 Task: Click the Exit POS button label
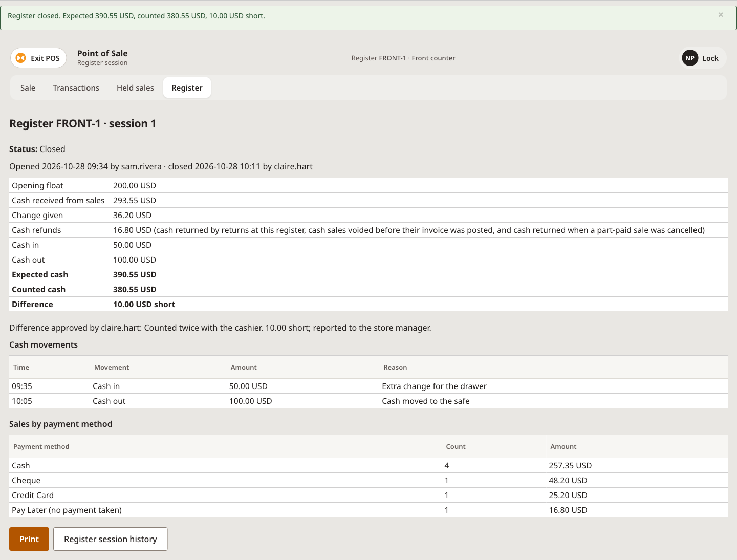coord(45,58)
